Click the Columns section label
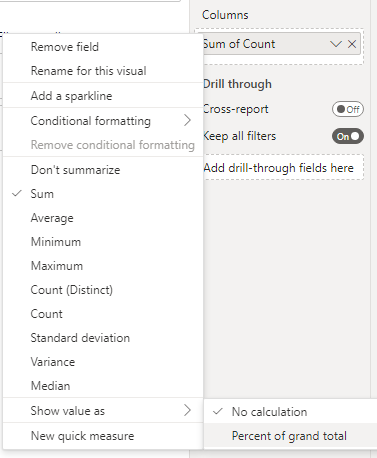Image resolution: width=377 pixels, height=458 pixels. [225, 15]
